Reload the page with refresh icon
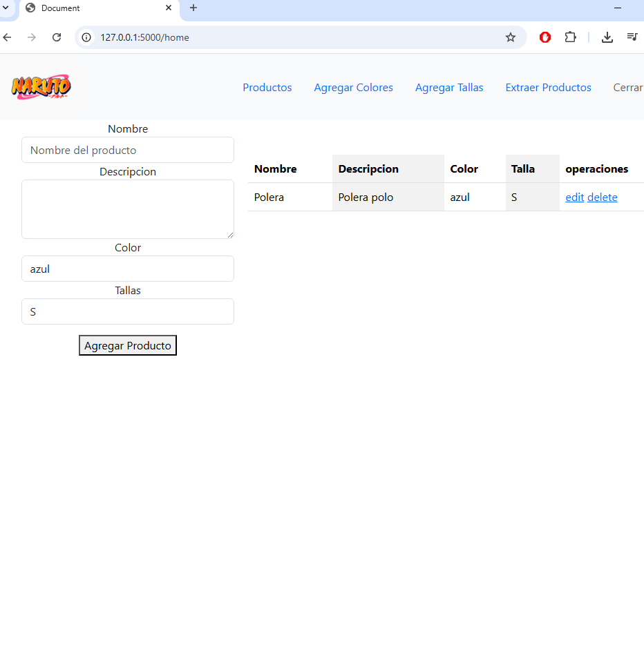The image size is (644, 656). (57, 37)
